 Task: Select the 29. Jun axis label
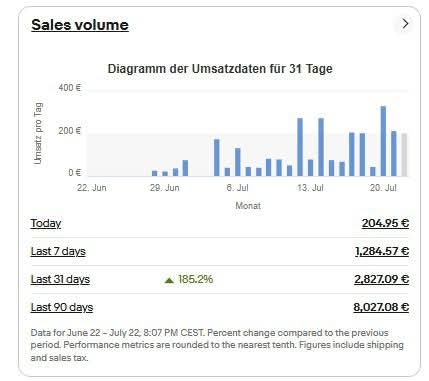click(165, 188)
